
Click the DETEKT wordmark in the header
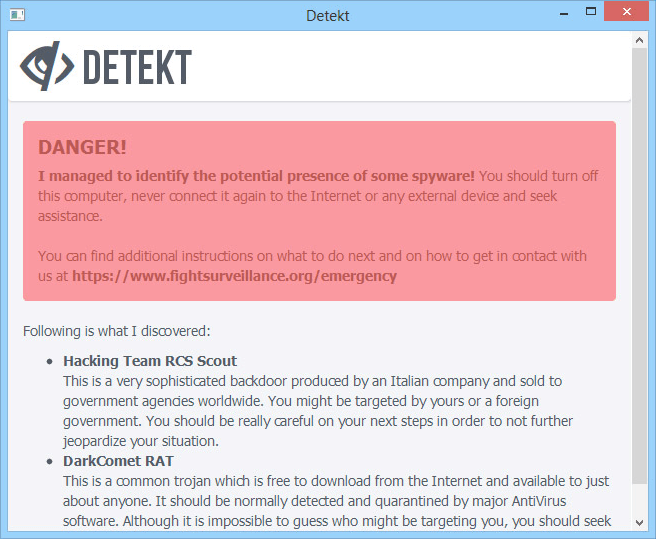click(136, 67)
